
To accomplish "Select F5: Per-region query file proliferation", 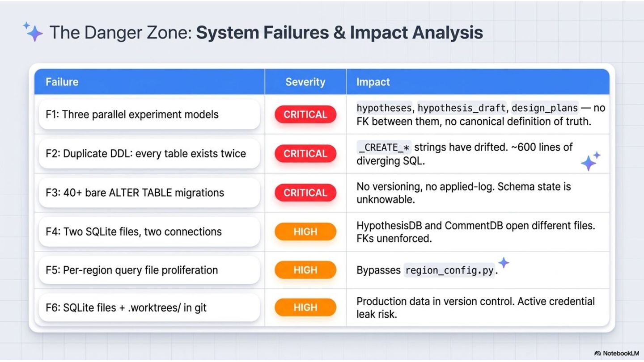I will [149, 270].
